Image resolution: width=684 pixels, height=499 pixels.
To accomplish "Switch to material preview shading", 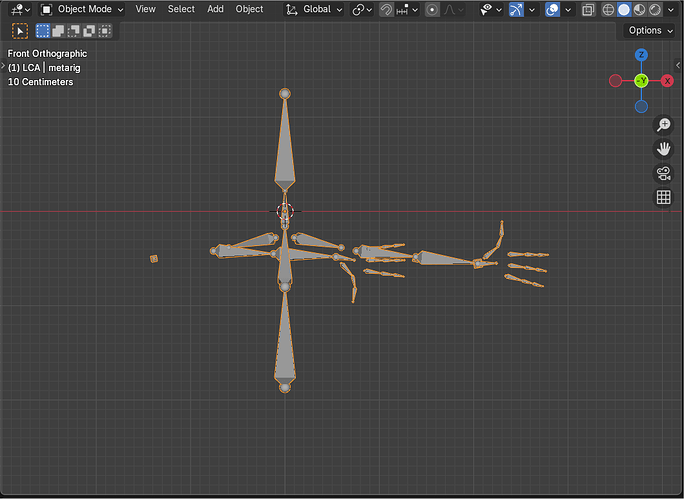I will tap(640, 9).
